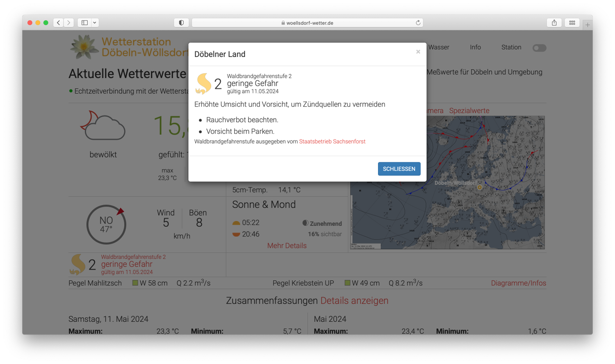Click the Pegel Mahlitzsch label
Image resolution: width=615 pixels, height=364 pixels.
[x=95, y=283]
